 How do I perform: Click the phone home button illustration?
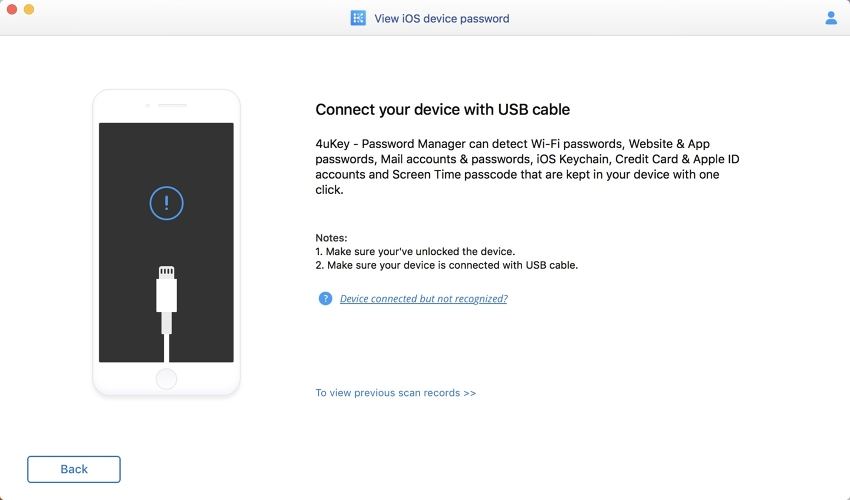pyautogui.click(x=166, y=379)
